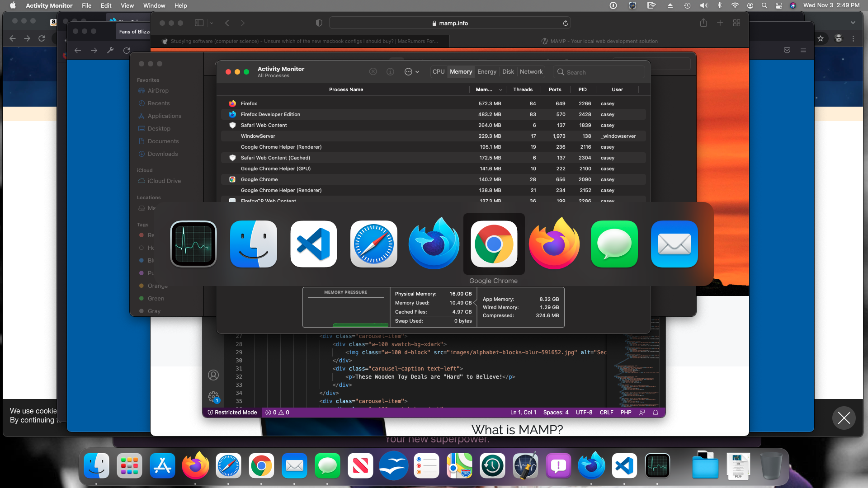The image size is (868, 488).
Task: Switch to the Energy tab
Action: [x=486, y=72]
